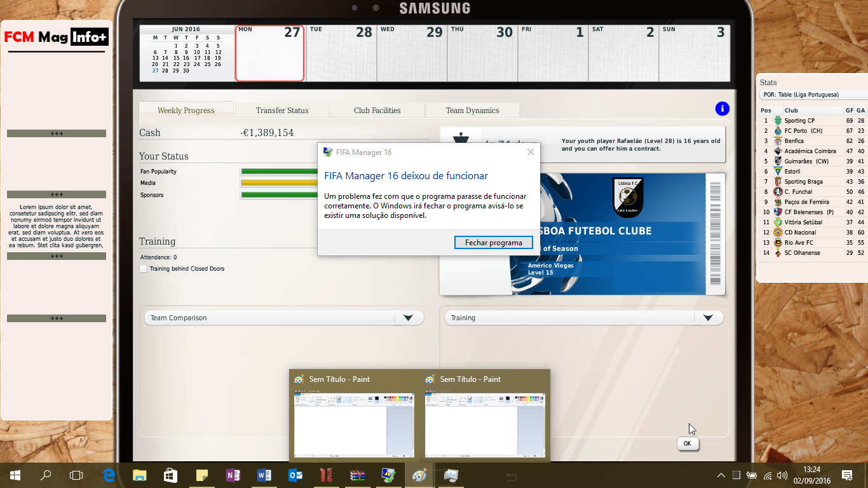Click the Rio Ave FC crest
Viewport: 868px width, 488px height.
click(778, 242)
